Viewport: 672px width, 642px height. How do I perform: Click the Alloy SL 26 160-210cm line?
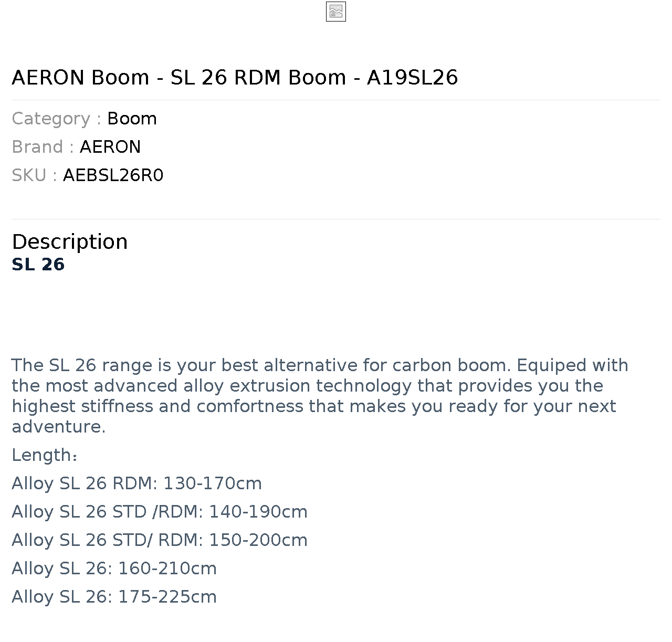114,569
